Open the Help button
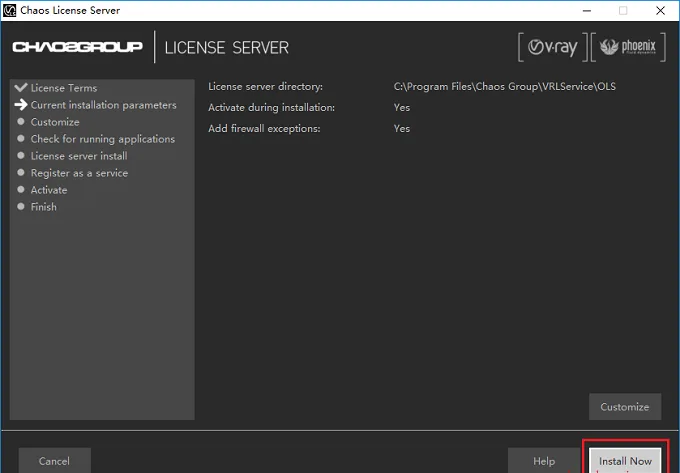Screen dimensions: 680x473 [x=544, y=460]
